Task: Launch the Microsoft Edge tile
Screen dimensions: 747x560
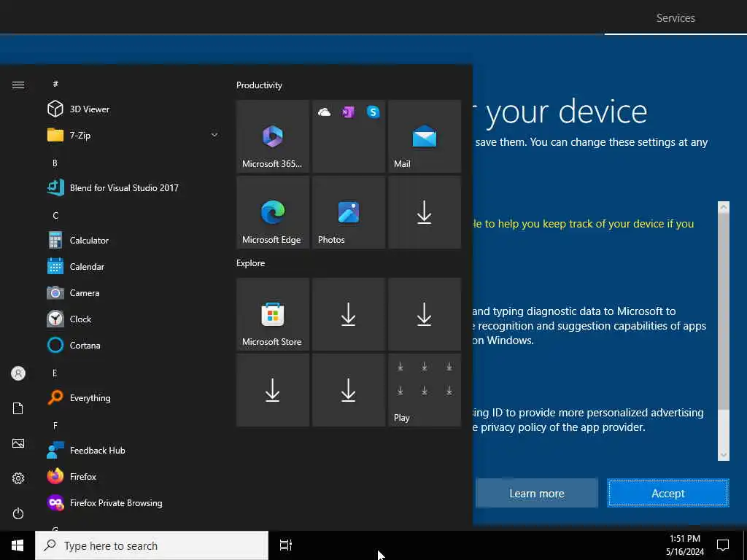Action: tap(273, 212)
